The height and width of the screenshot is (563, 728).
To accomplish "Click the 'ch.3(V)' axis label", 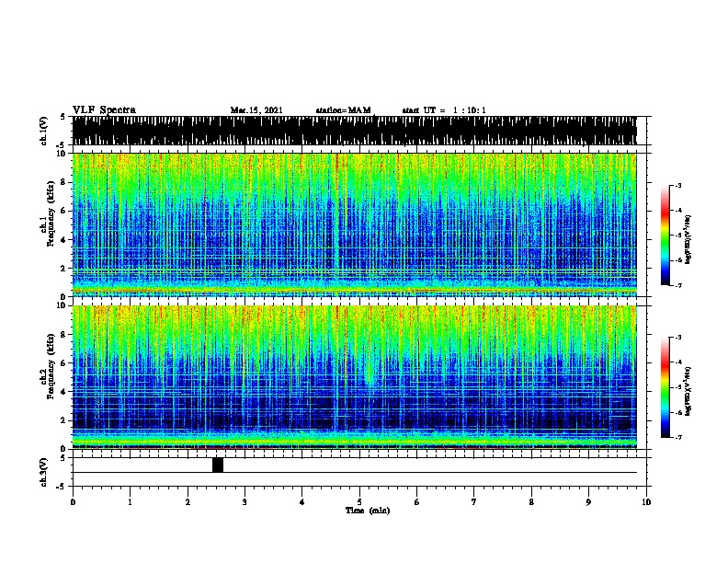I will 44,472.
